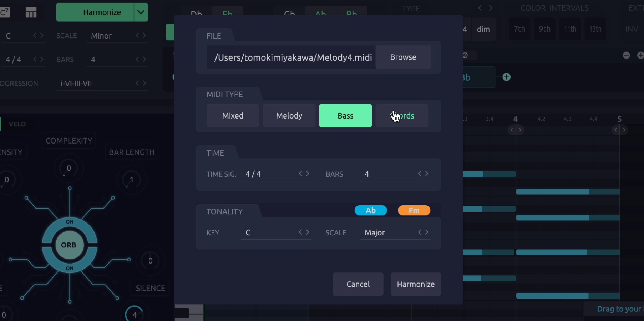Toggle the 13th color interval
The image size is (644, 321).
595,29
